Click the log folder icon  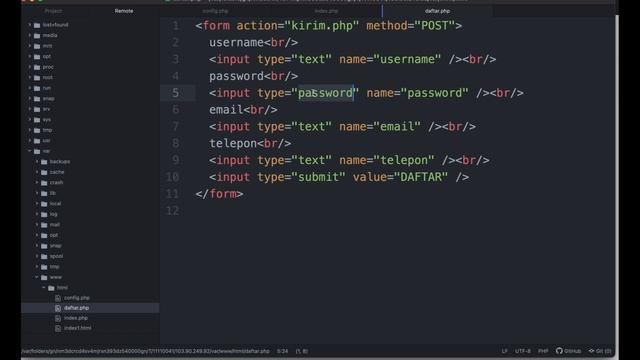(x=44, y=215)
